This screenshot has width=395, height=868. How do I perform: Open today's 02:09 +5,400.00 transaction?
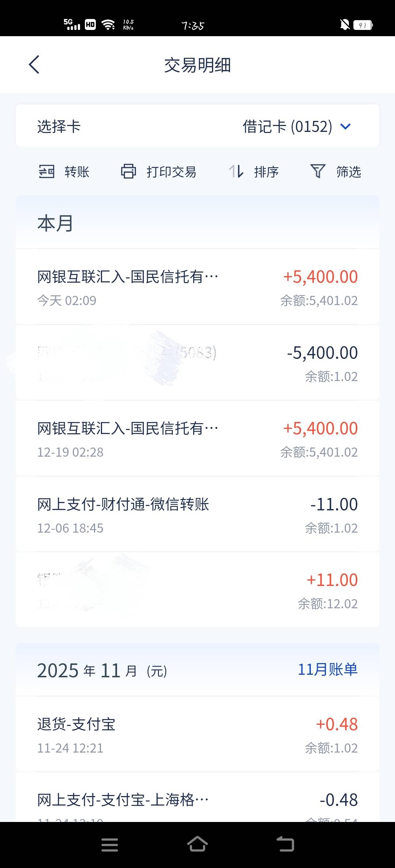pos(197,288)
